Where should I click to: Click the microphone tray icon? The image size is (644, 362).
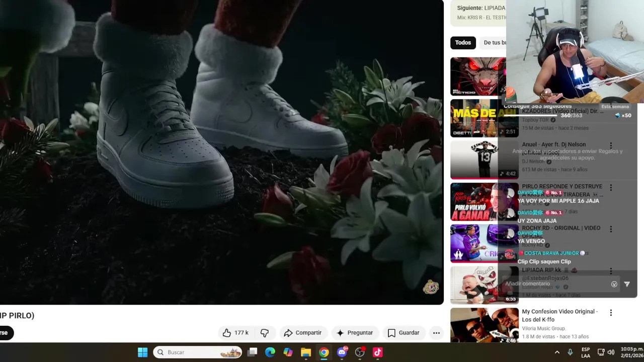[x=570, y=352]
